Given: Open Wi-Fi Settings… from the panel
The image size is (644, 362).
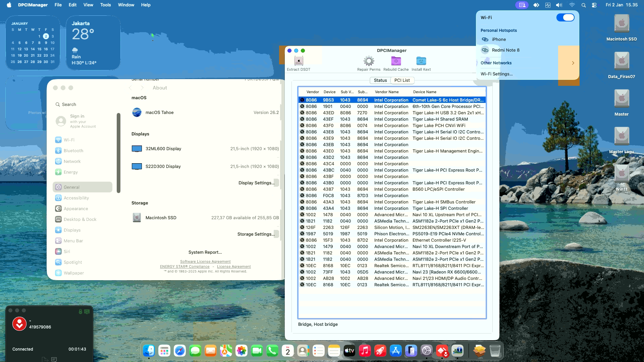Looking at the screenshot, I should click(x=496, y=74).
